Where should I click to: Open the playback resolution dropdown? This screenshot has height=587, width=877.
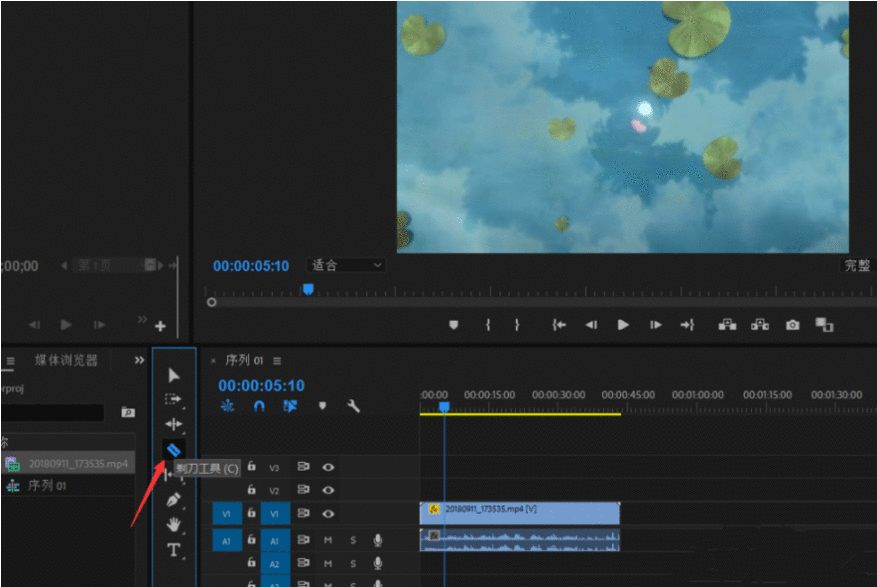tap(857, 266)
